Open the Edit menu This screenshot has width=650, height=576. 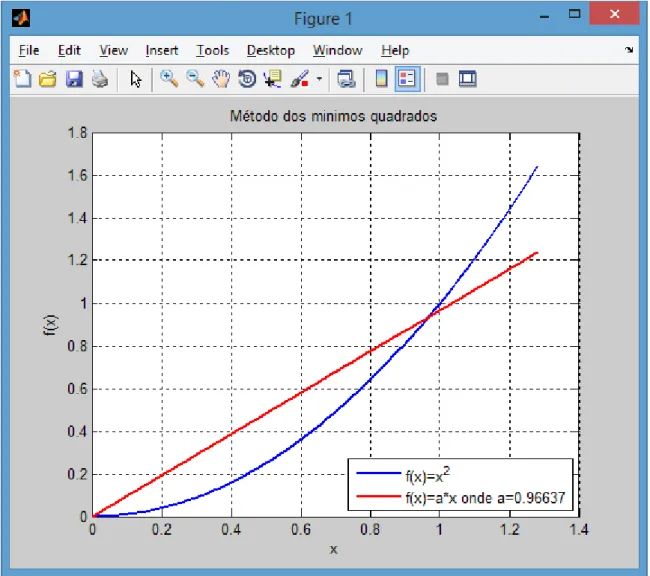(x=69, y=51)
